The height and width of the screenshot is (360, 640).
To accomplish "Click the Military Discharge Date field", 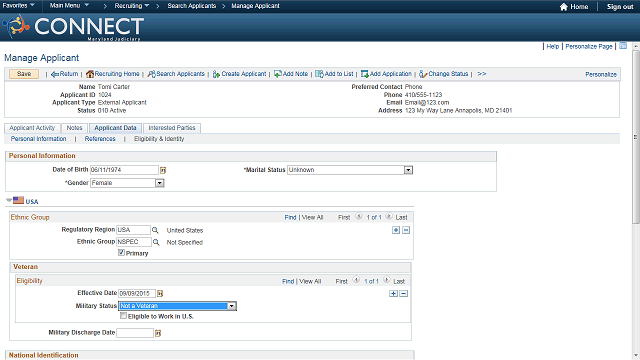I will click(135, 333).
